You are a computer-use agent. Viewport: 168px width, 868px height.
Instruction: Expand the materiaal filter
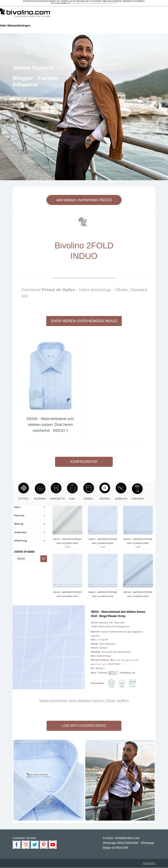(x=30, y=532)
